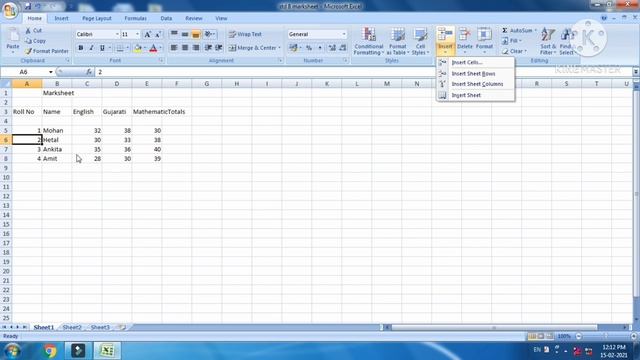Select column C header

tap(87, 84)
